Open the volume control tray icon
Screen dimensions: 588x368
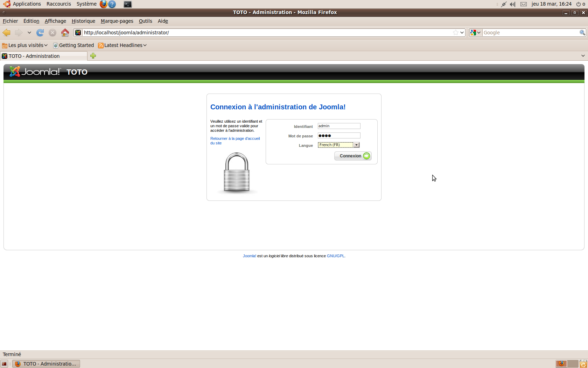[x=513, y=4]
